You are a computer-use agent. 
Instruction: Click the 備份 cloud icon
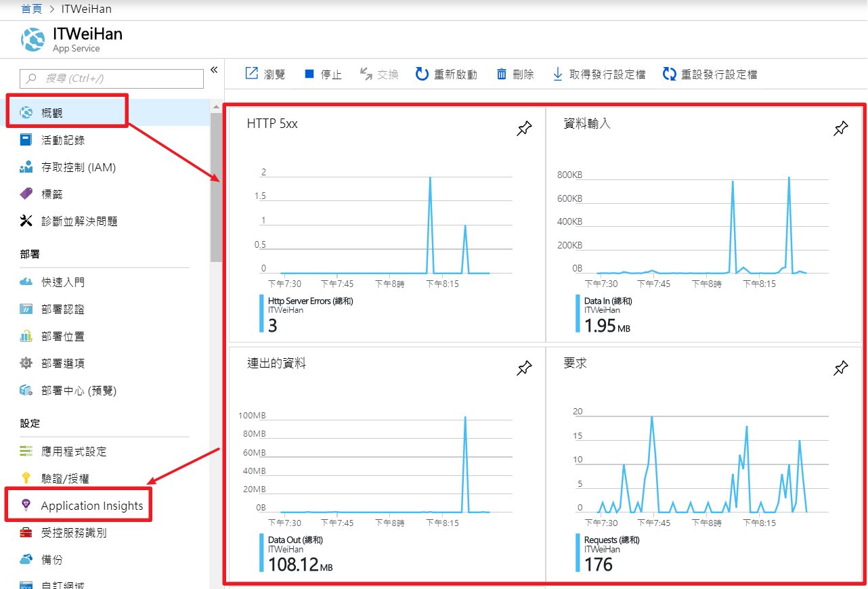click(26, 560)
